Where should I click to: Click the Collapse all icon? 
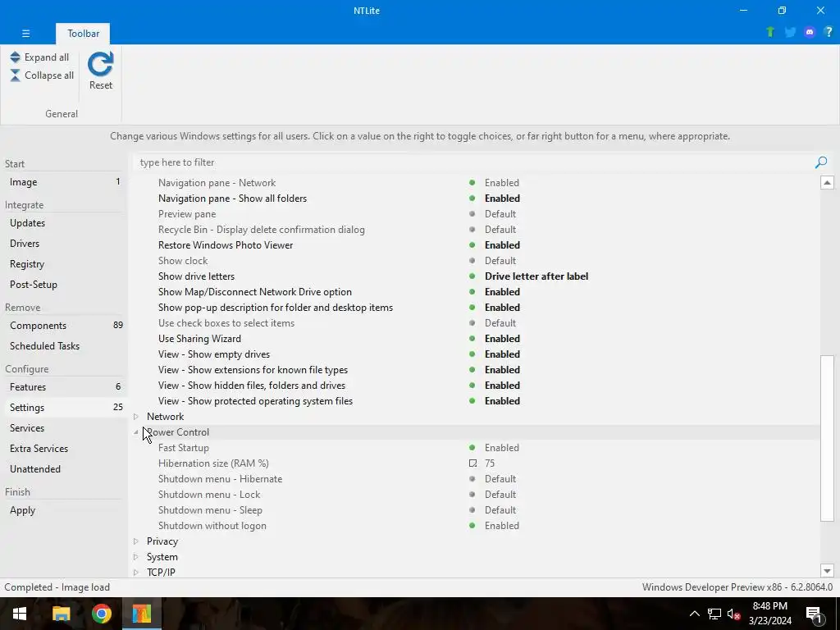point(15,75)
